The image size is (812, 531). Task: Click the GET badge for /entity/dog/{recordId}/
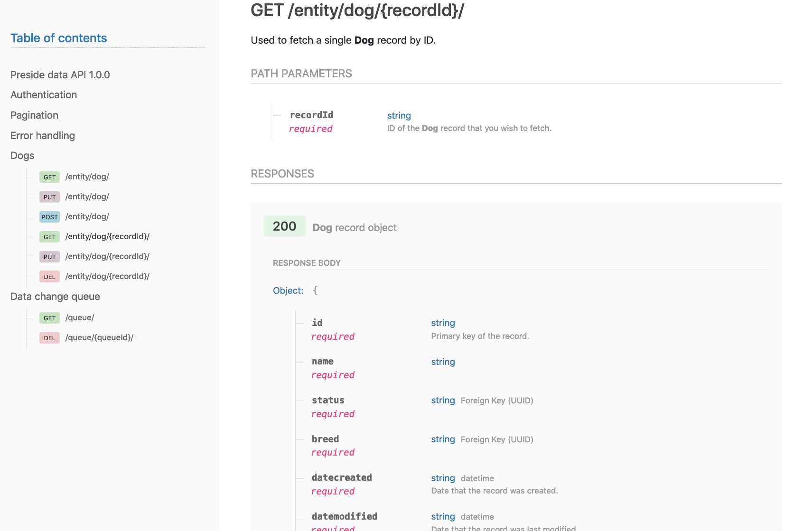pos(49,237)
